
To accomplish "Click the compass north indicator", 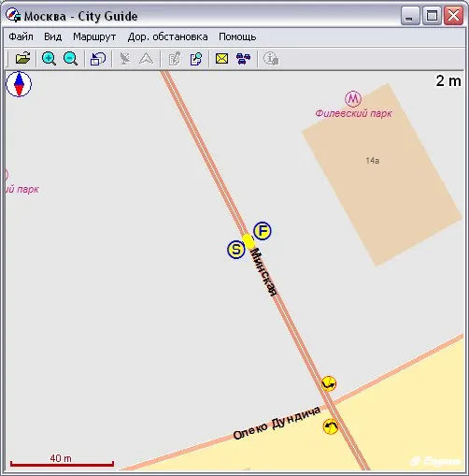I will click(19, 84).
